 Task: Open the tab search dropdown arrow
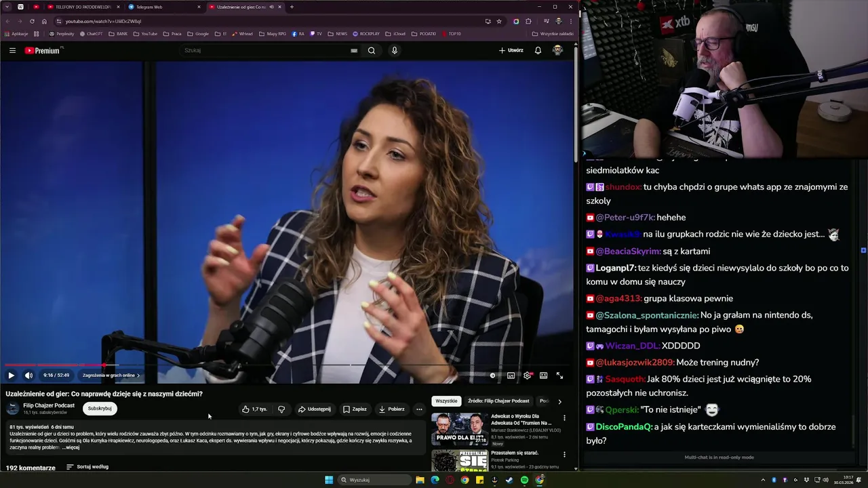[7, 7]
